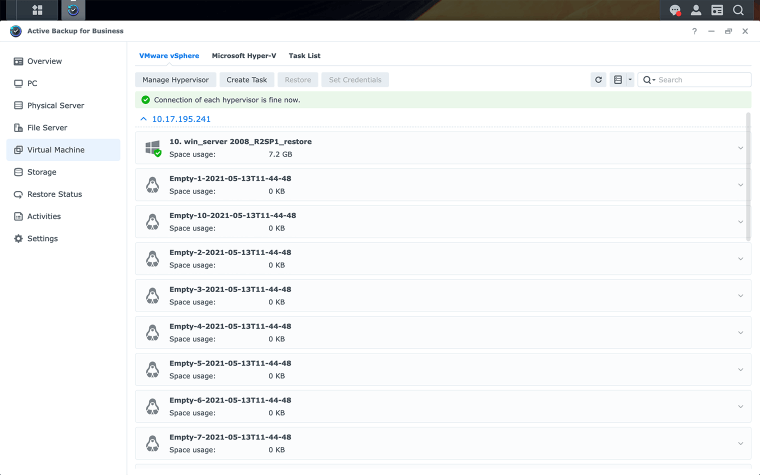761x476 pixels.
Task: Open the notifications chat bubble icon
Action: coord(675,10)
